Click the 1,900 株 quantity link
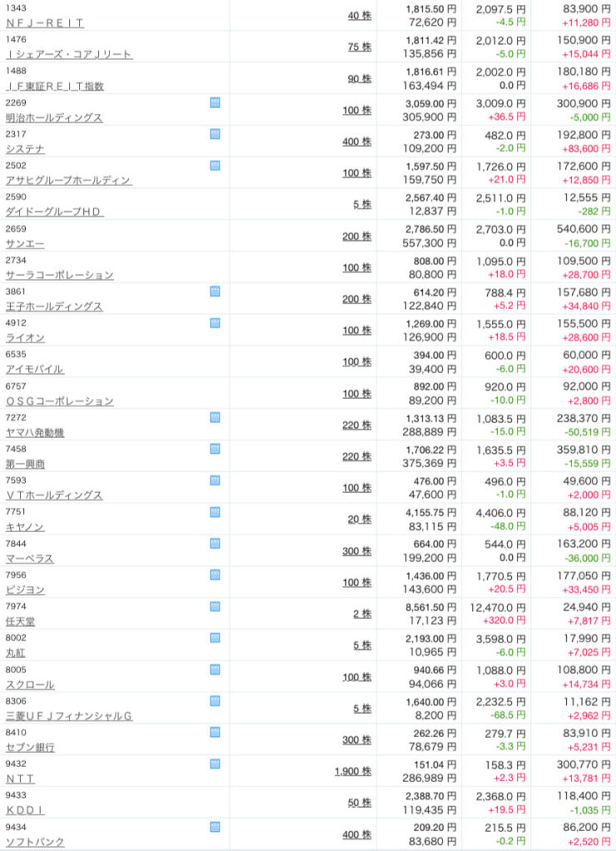This screenshot has width=616, height=851. click(x=352, y=772)
